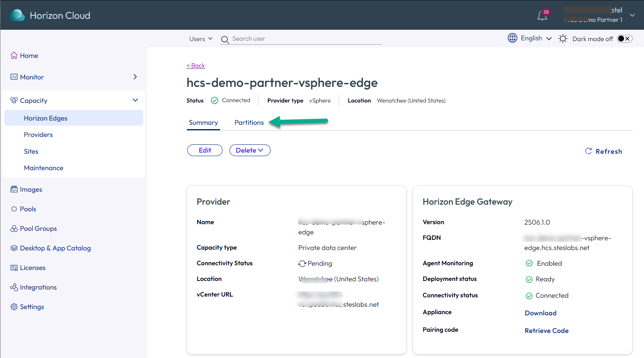Click the Appliance Download link
644x358 pixels.
540,313
